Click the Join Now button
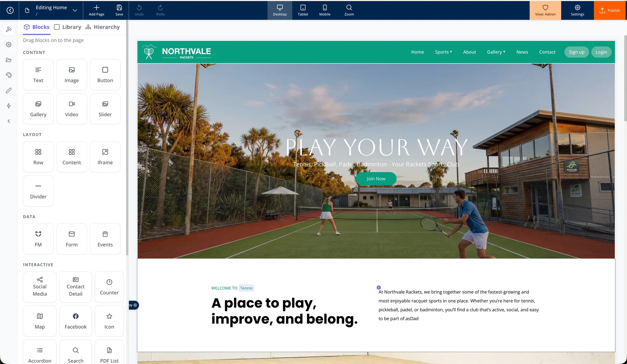 (x=376, y=179)
